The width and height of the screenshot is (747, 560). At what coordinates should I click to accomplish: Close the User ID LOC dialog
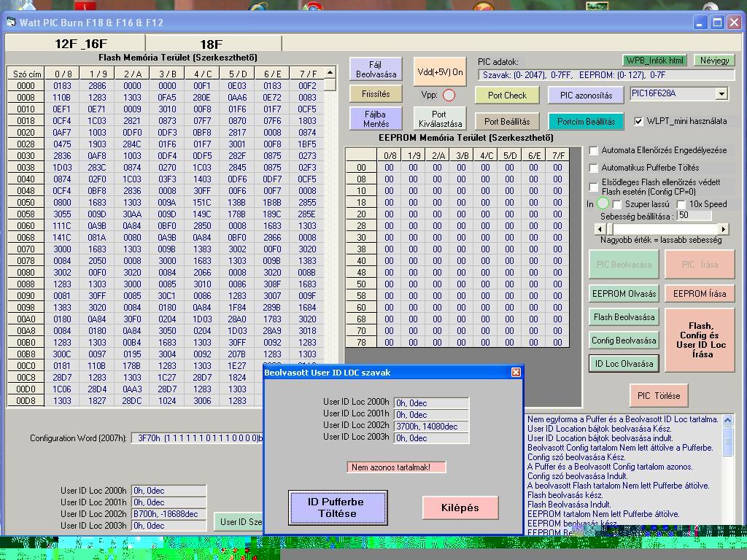pos(516,373)
